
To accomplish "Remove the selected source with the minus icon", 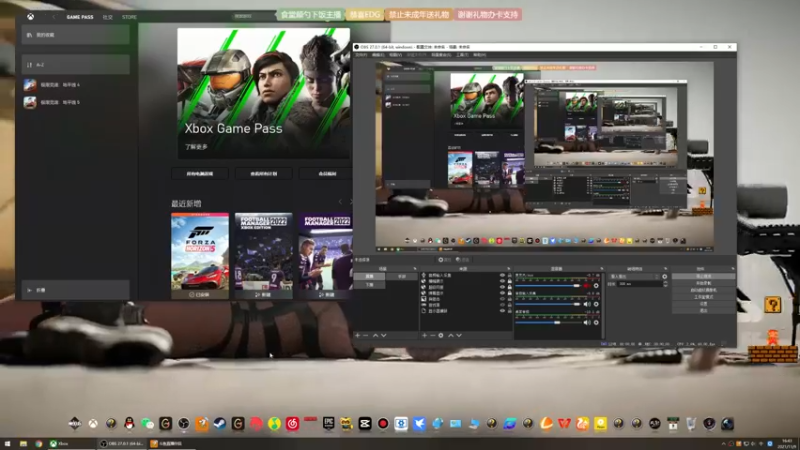I will [433, 335].
